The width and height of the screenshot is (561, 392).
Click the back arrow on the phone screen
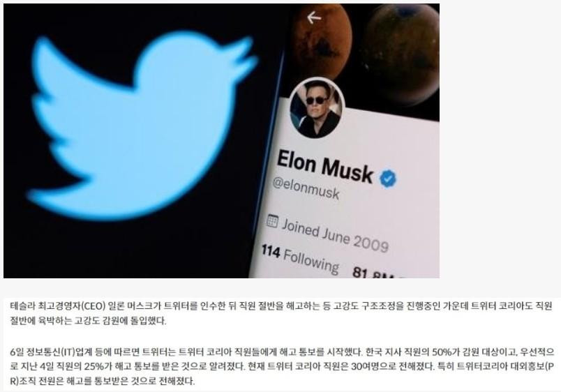point(314,17)
